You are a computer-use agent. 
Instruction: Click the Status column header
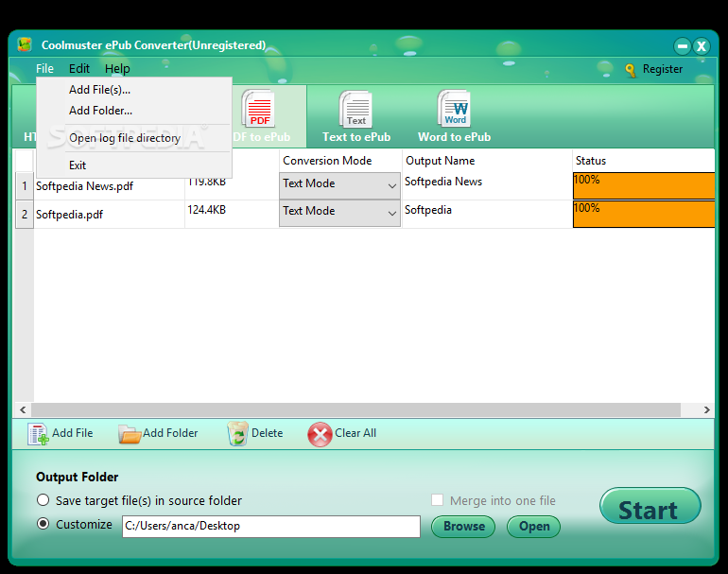tap(644, 161)
